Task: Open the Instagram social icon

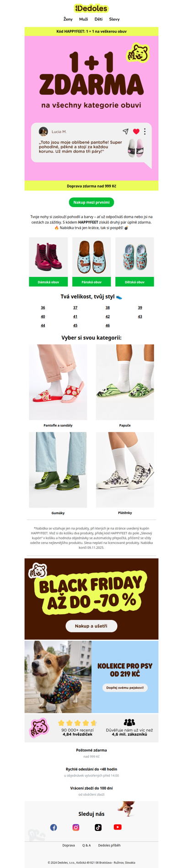Action: point(76,827)
